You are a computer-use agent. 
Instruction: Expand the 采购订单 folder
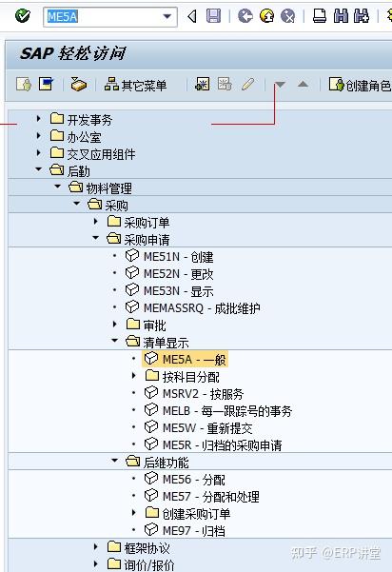pos(95,221)
